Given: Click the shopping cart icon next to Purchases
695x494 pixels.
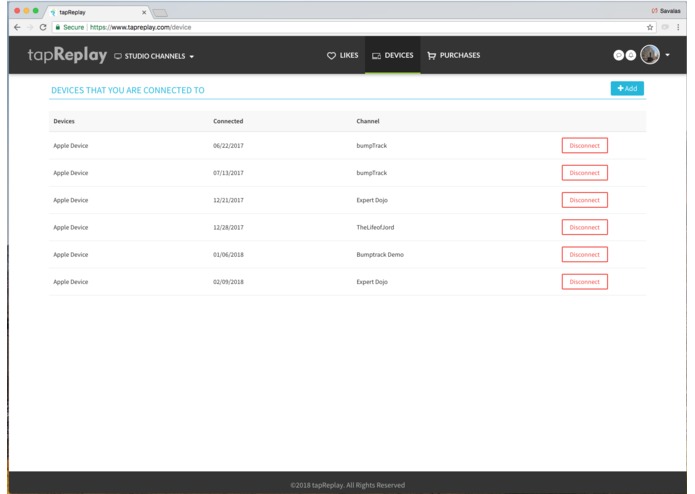Looking at the screenshot, I should 431,56.
